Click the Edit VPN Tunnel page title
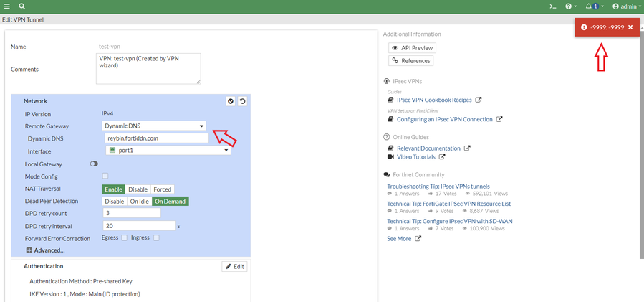 pos(23,19)
